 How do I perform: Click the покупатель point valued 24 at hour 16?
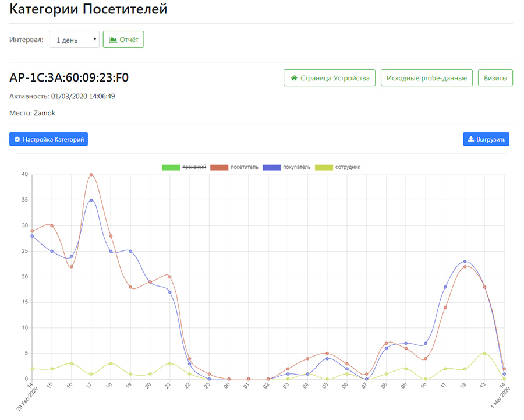pyautogui.click(x=71, y=256)
